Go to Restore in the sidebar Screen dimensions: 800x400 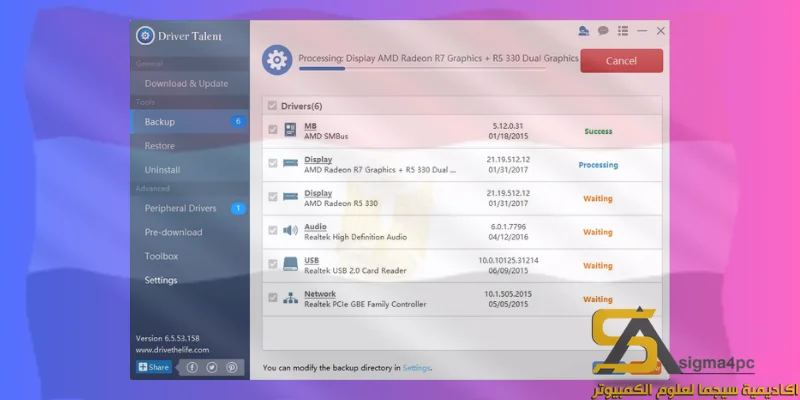[x=190, y=146]
